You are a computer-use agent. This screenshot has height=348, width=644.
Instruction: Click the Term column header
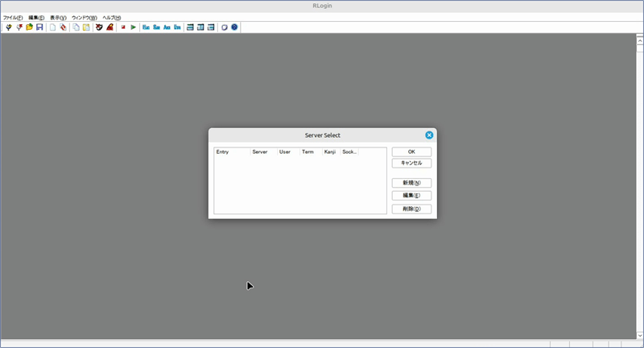click(311, 152)
